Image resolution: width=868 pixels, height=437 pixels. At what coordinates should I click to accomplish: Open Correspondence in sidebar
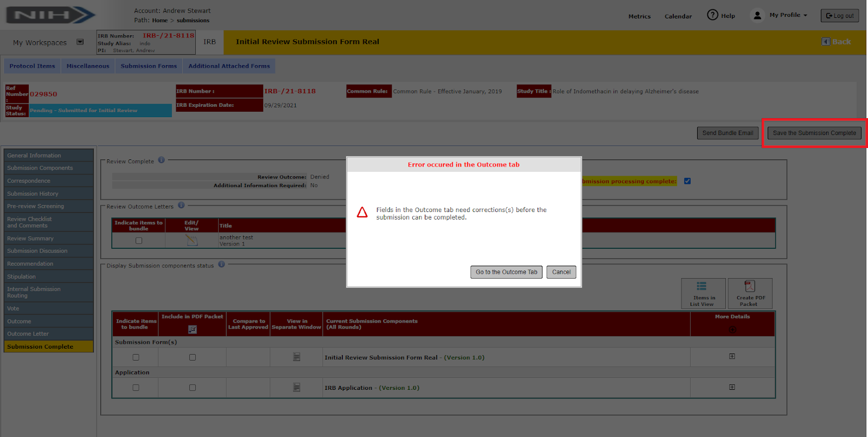(49, 181)
